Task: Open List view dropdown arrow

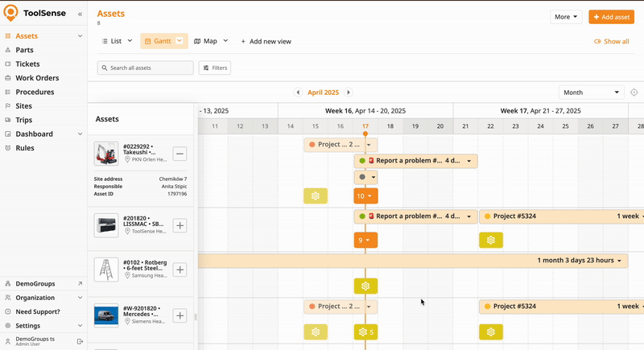Action: (x=130, y=40)
